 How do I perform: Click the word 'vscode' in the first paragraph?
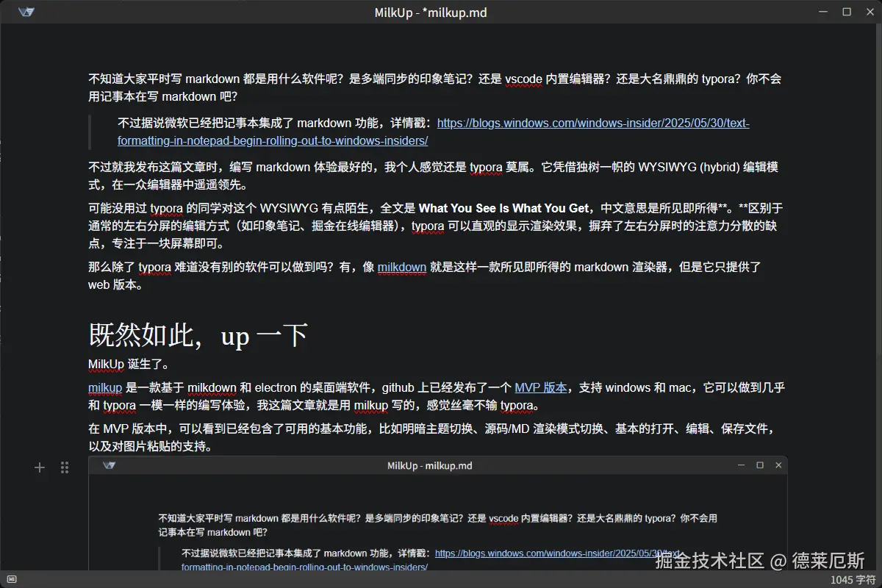pos(525,79)
